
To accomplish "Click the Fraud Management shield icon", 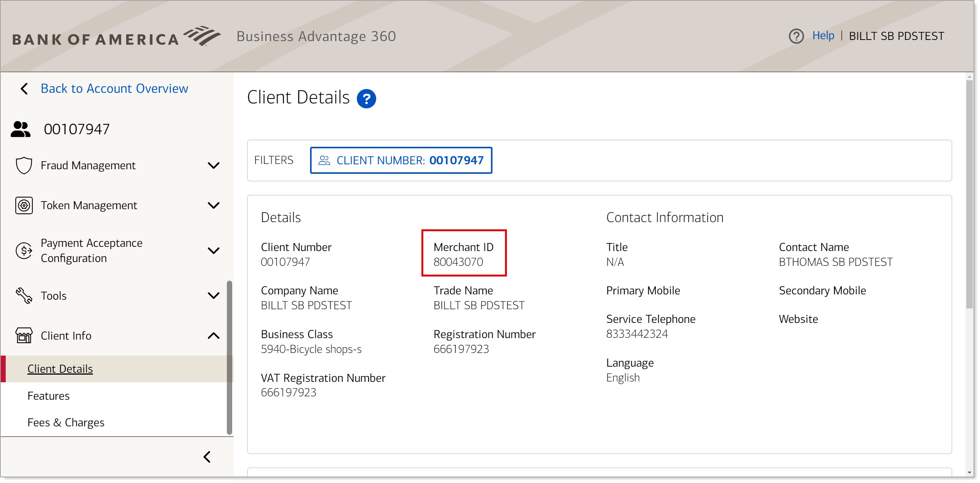I will [x=24, y=165].
